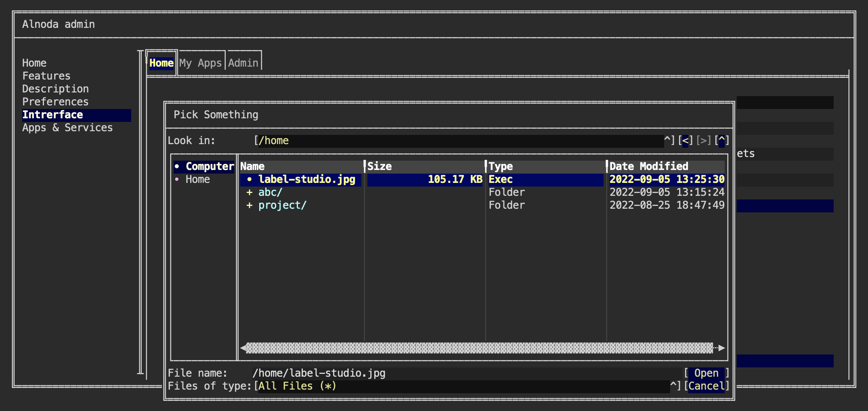Image resolution: width=868 pixels, height=411 pixels.
Task: Expand the project/ folder entry
Action: coord(249,205)
